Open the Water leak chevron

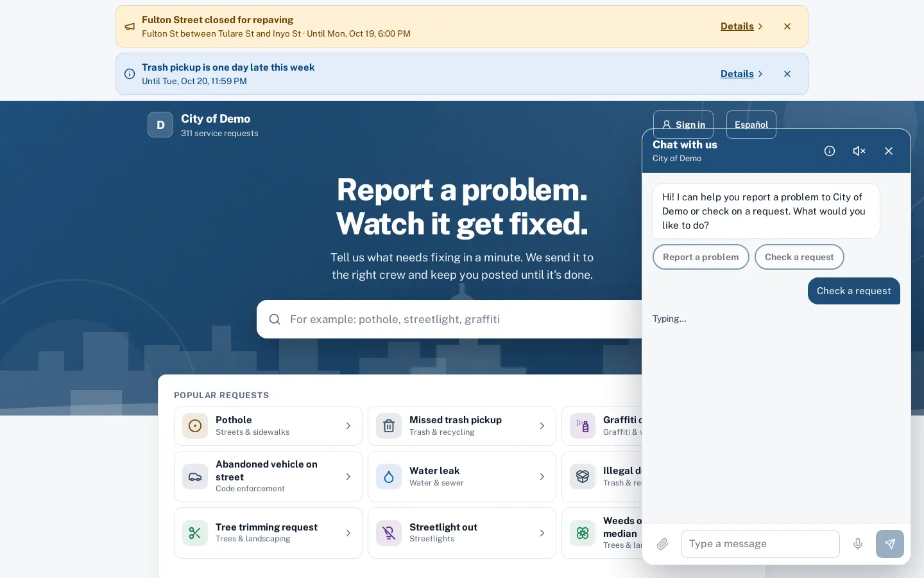(x=542, y=477)
